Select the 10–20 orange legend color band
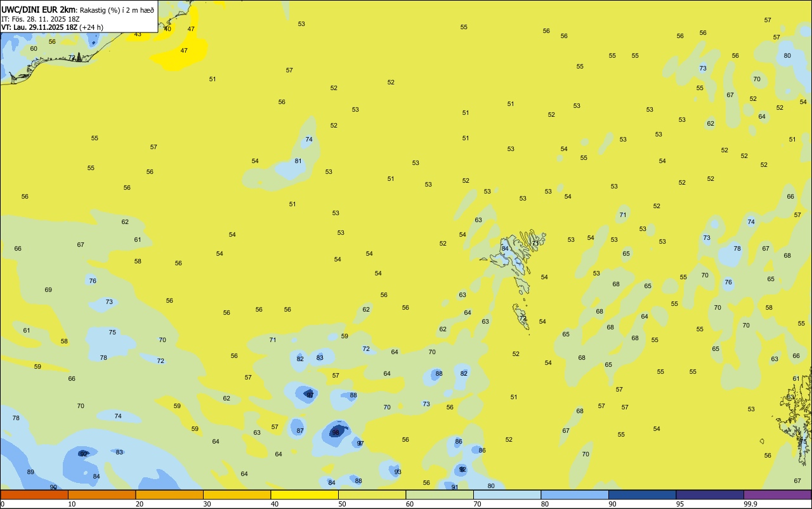The width and height of the screenshot is (812, 509). coord(101,494)
